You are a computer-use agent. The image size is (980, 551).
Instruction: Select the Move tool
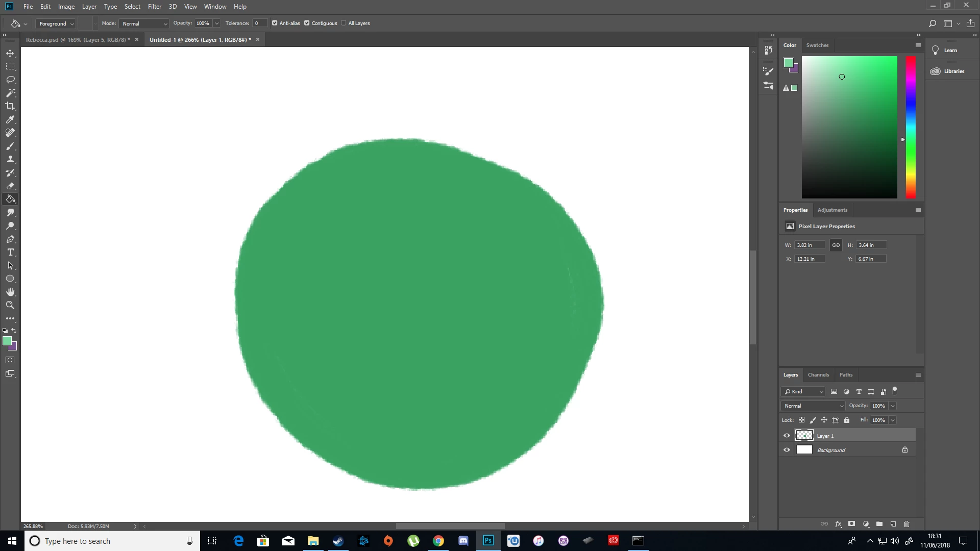pos(10,53)
